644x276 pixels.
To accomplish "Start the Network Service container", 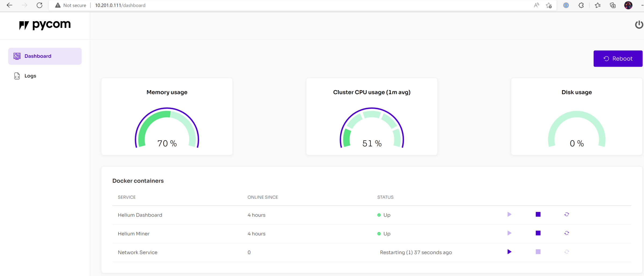I will (509, 252).
